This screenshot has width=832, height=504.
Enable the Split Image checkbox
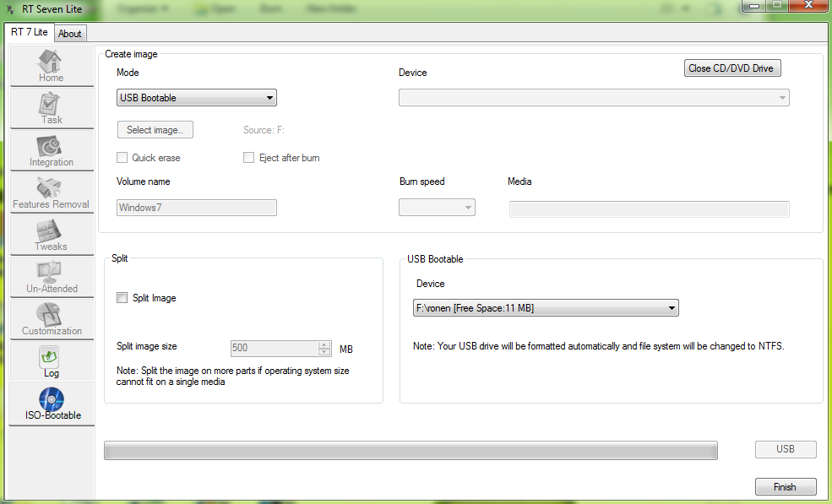coord(122,298)
